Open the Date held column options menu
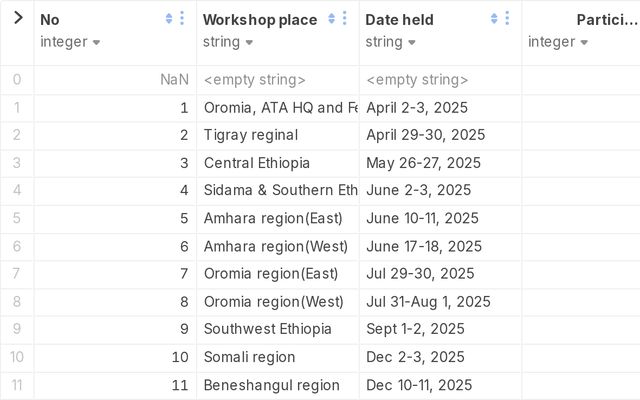 (507, 18)
